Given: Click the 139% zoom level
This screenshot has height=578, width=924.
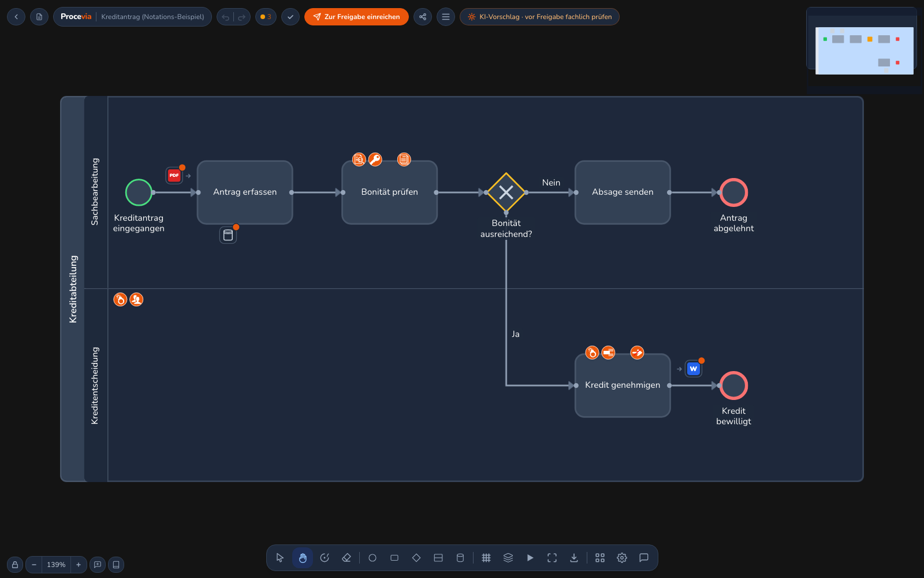Looking at the screenshot, I should tap(56, 565).
